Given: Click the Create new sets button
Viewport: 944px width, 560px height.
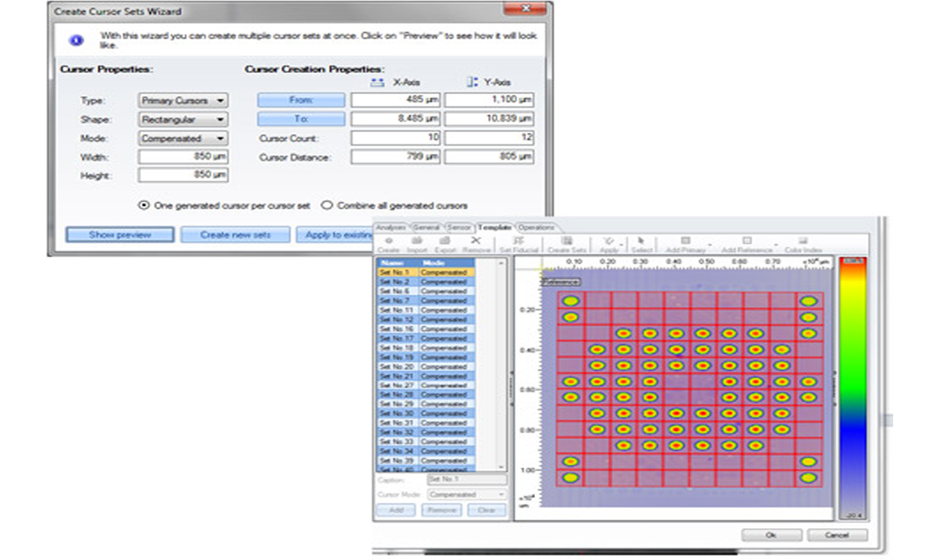Looking at the screenshot, I should pos(235,235).
